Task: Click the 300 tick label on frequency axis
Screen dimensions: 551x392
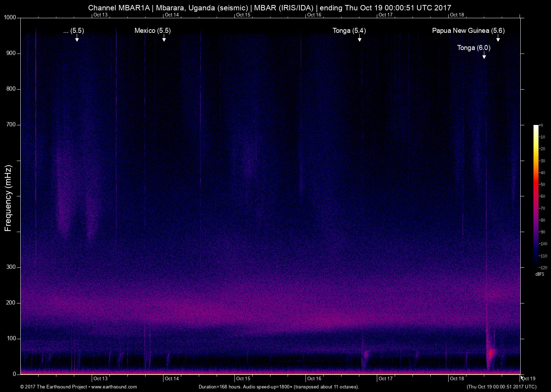Action: click(11, 267)
